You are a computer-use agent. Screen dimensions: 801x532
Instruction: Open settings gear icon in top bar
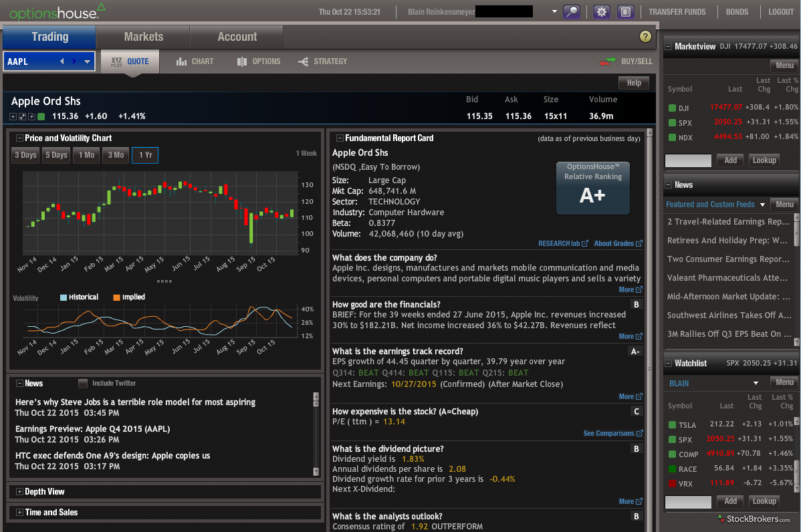[x=601, y=12]
